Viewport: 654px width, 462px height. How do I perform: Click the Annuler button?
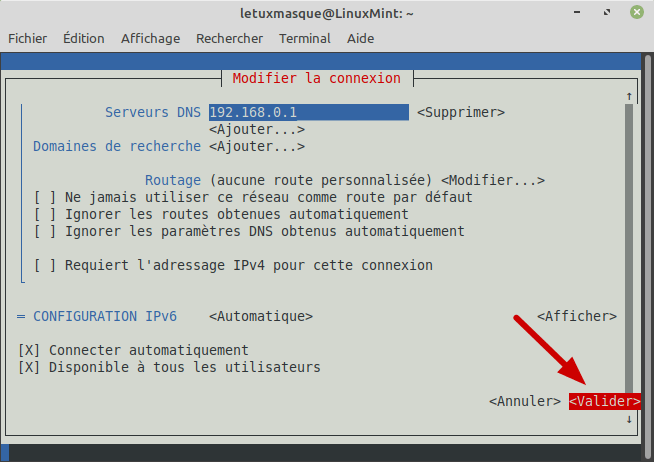525,401
